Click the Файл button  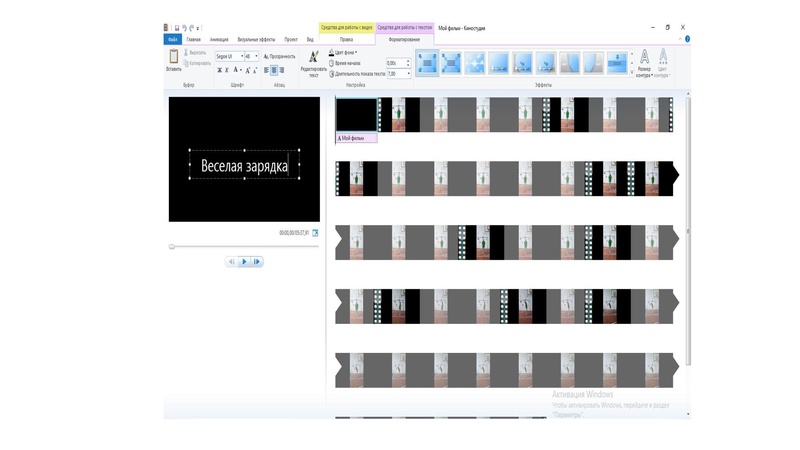coord(172,40)
